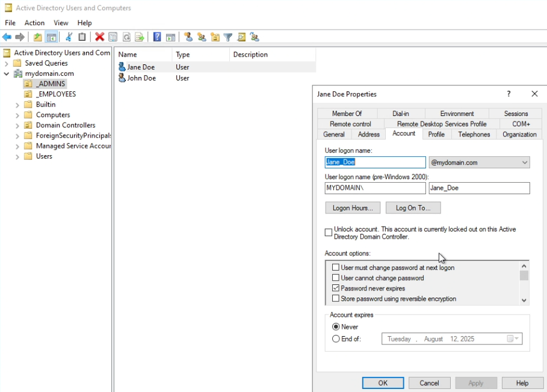Screen dimensions: 547x392
Task: Select the _ADMINS tree item
Action: point(51,84)
